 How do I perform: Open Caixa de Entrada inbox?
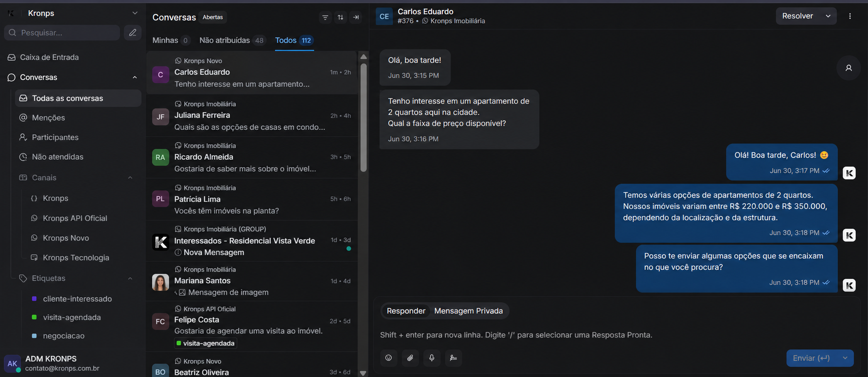coord(49,57)
